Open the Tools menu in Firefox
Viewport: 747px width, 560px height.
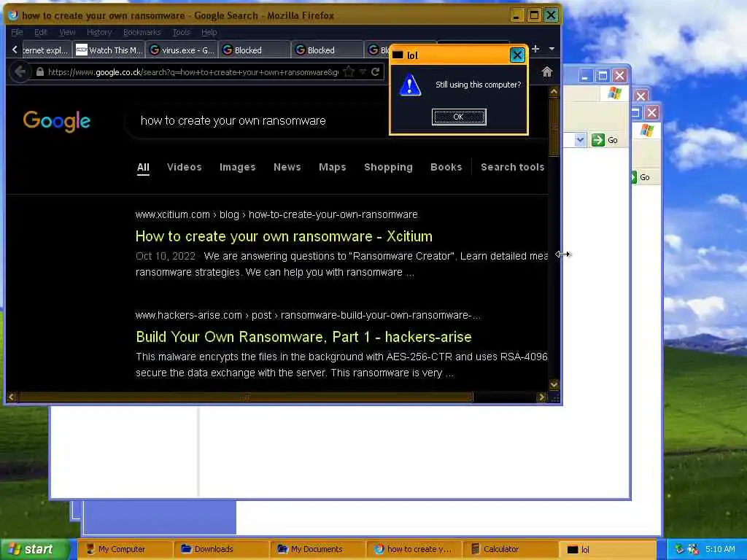coord(181,32)
